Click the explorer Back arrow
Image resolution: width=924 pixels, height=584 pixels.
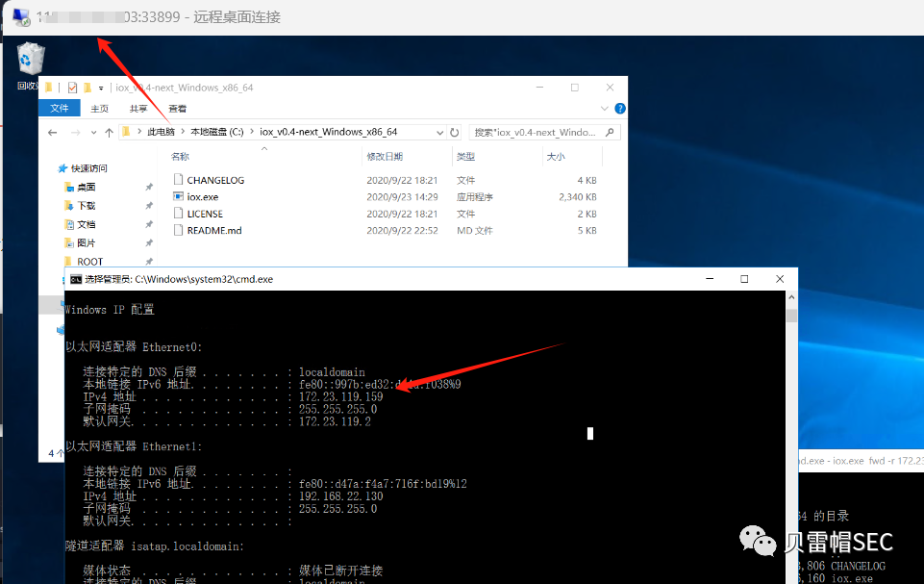pyautogui.click(x=51, y=132)
